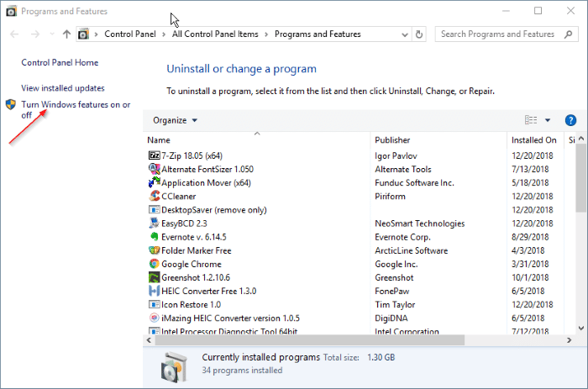Click the Icon Restore 1.0 icon
This screenshot has width=588, height=389.
(x=154, y=304)
